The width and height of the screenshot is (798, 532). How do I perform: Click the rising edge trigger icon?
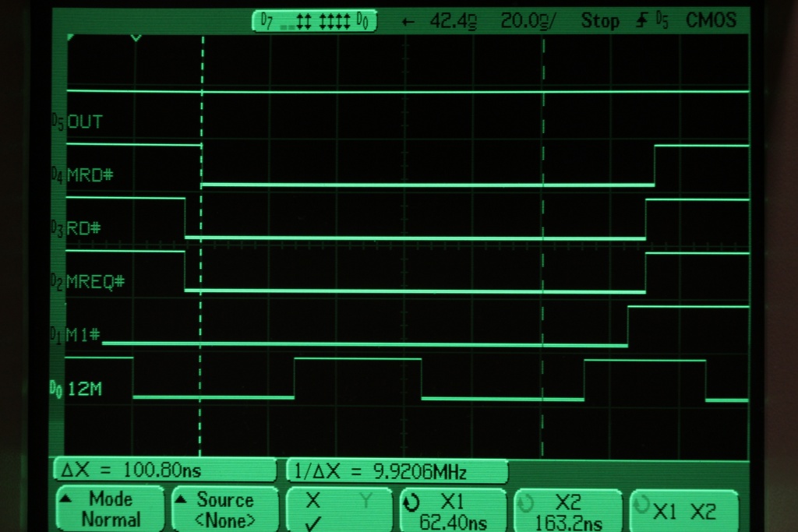642,21
